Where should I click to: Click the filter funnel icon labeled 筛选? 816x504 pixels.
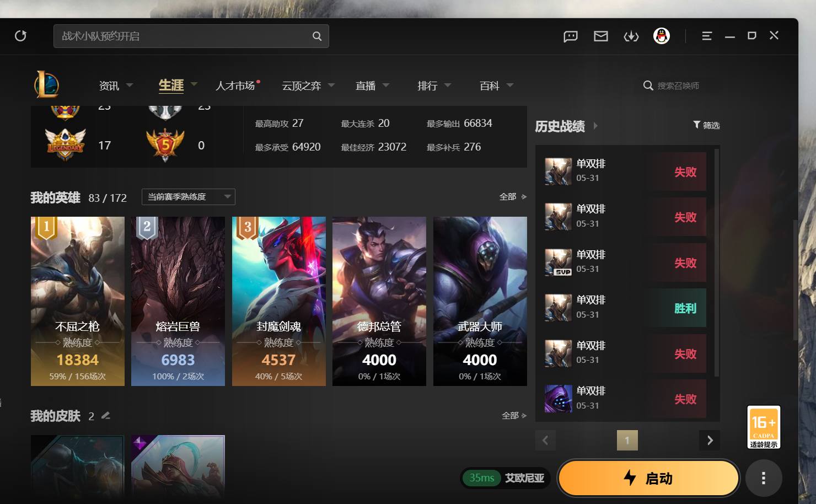697,125
